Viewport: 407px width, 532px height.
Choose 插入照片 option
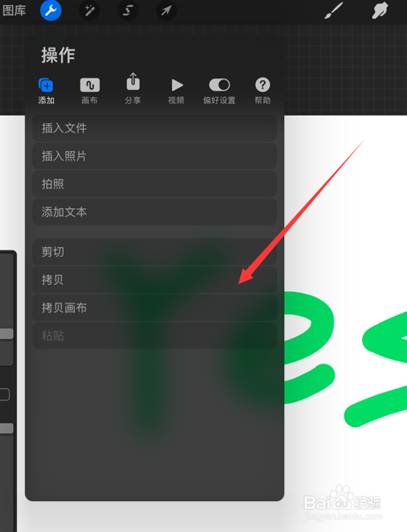tap(155, 156)
